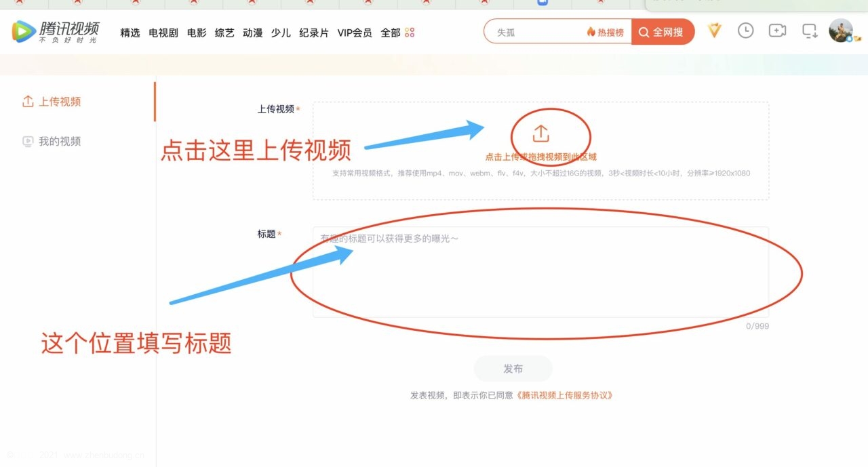Open the 电影 navigation item
This screenshot has height=467, width=868.
click(197, 33)
